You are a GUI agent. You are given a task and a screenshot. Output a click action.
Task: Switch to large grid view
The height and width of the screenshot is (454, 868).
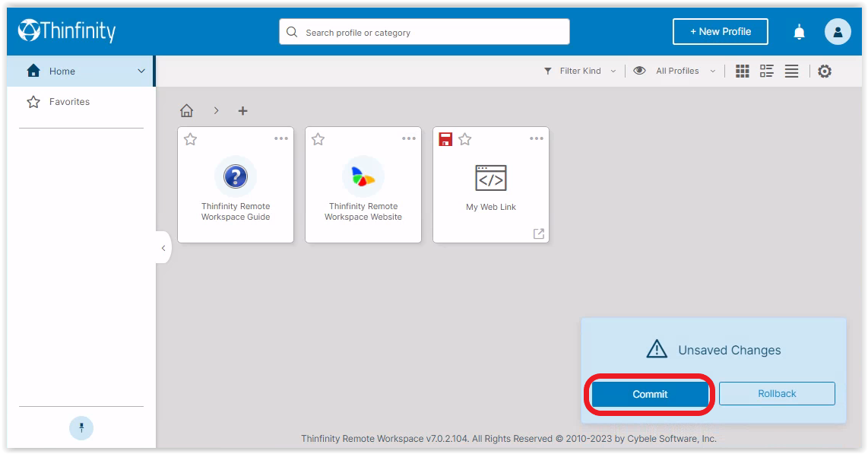(x=742, y=71)
